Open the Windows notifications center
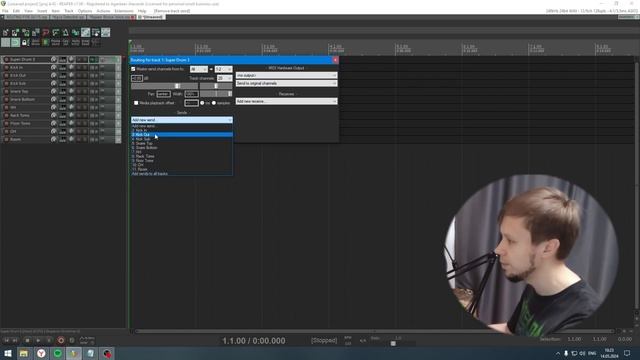 pyautogui.click(x=627, y=353)
